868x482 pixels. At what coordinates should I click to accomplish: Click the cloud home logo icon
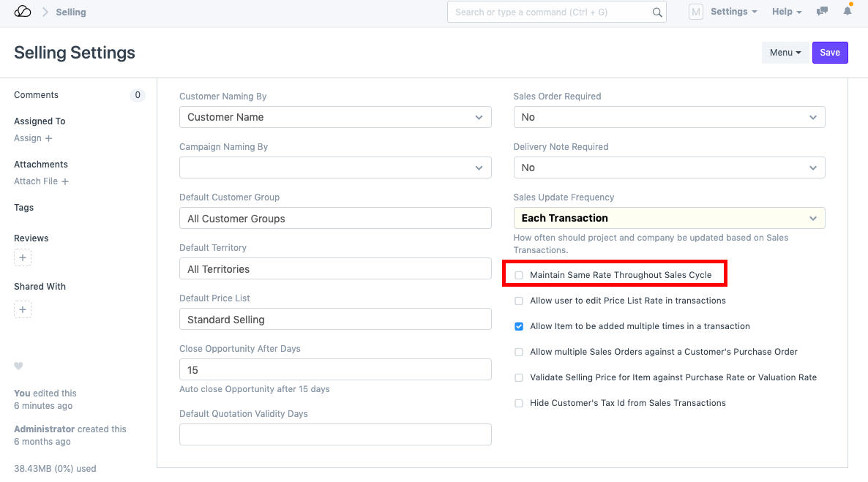tap(23, 12)
